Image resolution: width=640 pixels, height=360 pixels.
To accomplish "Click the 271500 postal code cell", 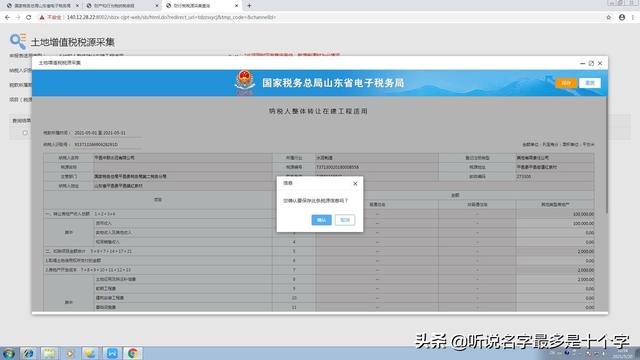I will coord(555,177).
